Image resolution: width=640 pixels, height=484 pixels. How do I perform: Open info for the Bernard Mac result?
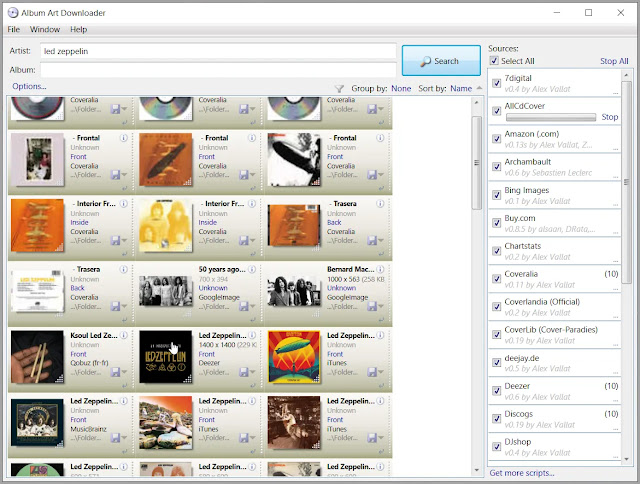(x=380, y=269)
